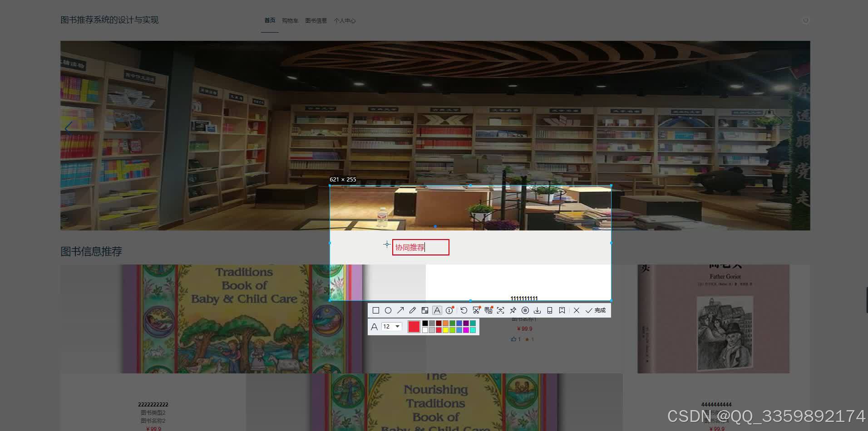Viewport: 868px width, 431px height.
Task: Choose the magenta color swatch
Action: pyautogui.click(x=466, y=330)
